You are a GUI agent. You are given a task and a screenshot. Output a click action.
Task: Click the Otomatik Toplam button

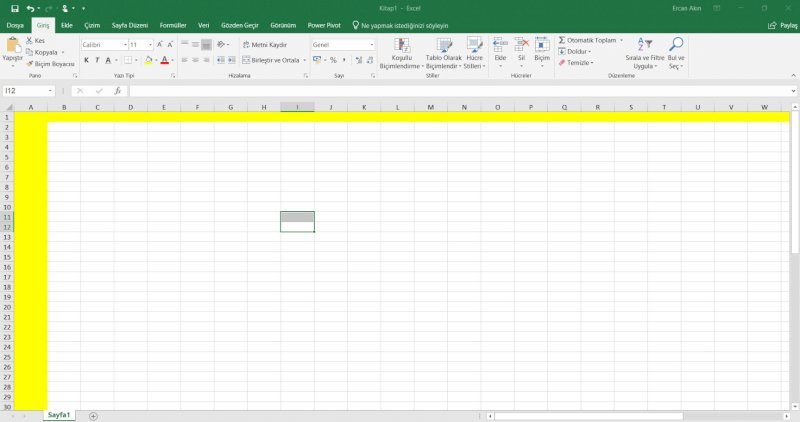590,40
